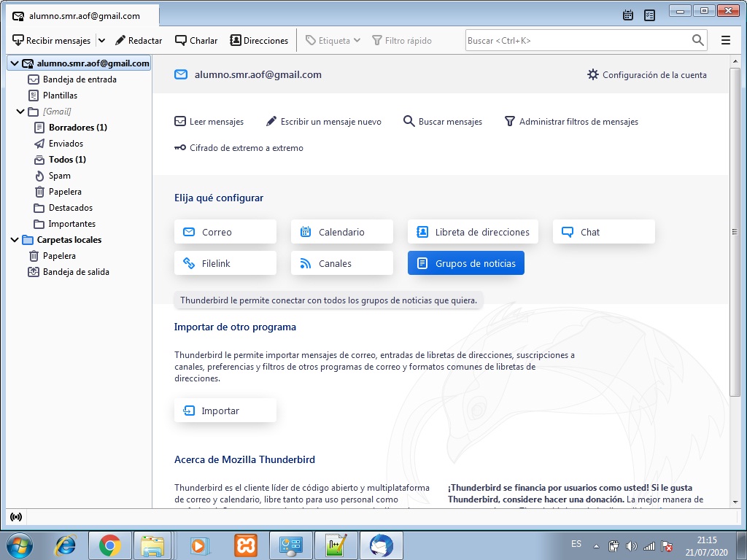Open the Tasks tab icon in title bar
The image size is (747, 560).
(649, 15)
